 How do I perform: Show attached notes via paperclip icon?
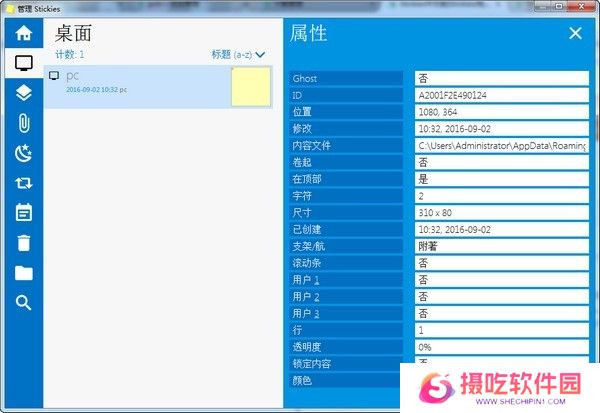[x=24, y=123]
